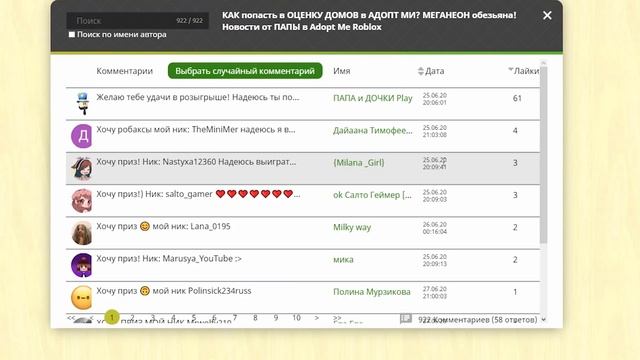
Task: Click the date 26.06.20 00:16:04
Action: [435, 228]
